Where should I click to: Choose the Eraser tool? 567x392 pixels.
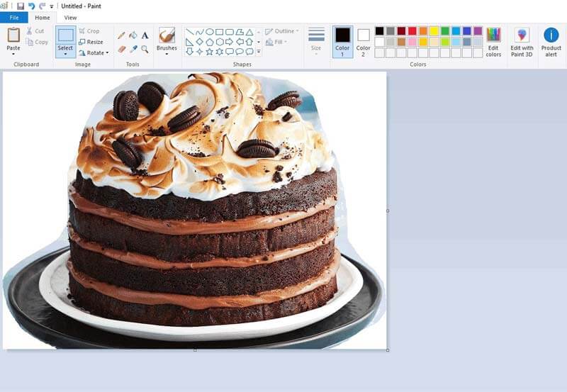(x=121, y=49)
